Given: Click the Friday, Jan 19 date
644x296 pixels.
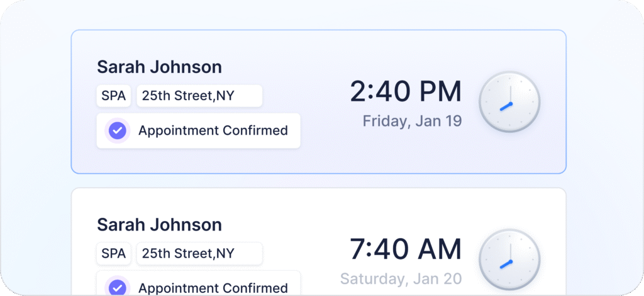Looking at the screenshot, I should tap(413, 121).
